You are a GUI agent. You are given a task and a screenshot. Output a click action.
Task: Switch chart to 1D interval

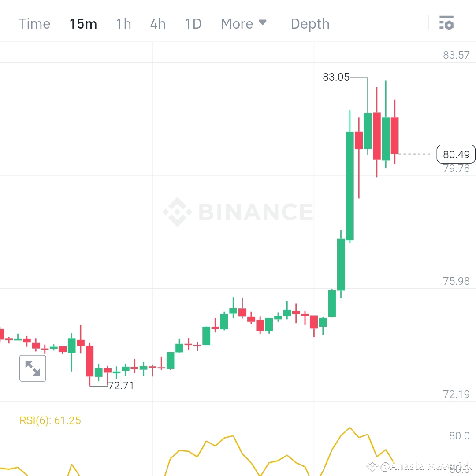193,24
